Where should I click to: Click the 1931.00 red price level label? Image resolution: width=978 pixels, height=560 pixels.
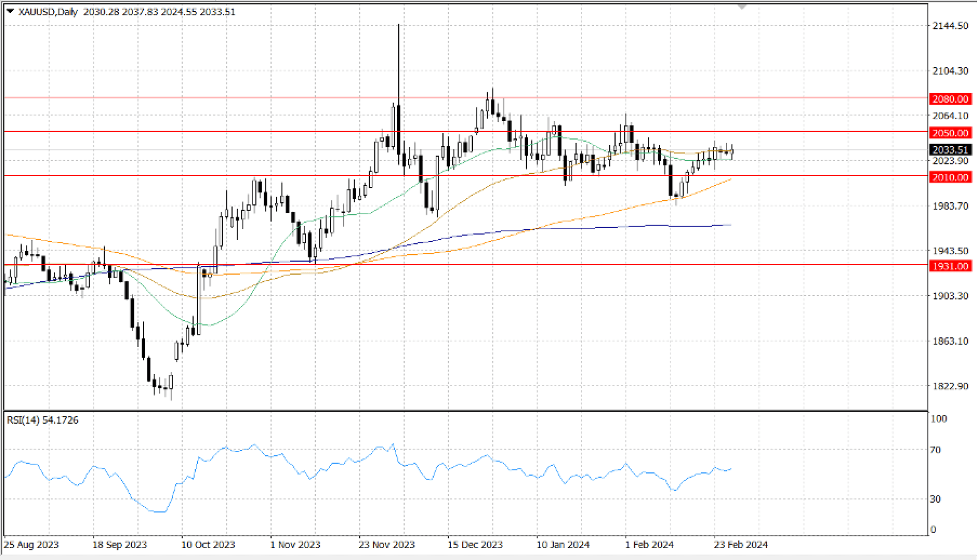tap(951, 266)
